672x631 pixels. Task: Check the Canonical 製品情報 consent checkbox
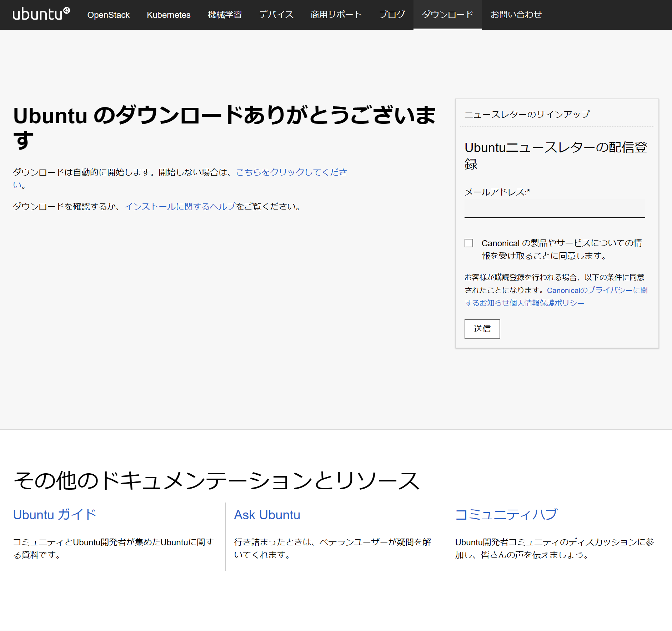pos(469,243)
